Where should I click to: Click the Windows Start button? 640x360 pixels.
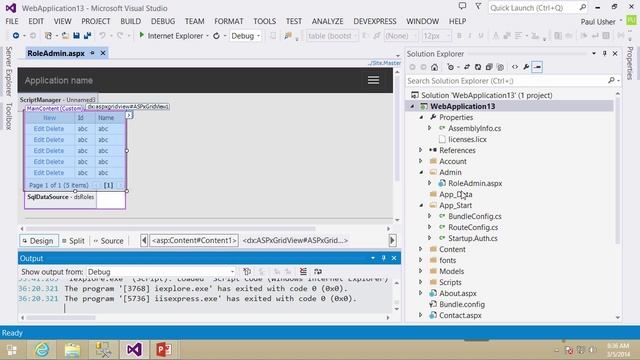(x=11, y=350)
